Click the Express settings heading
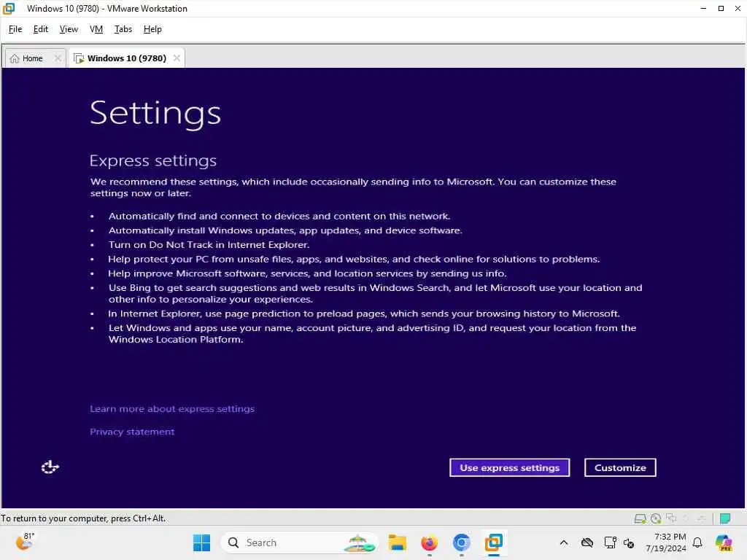 pos(153,160)
